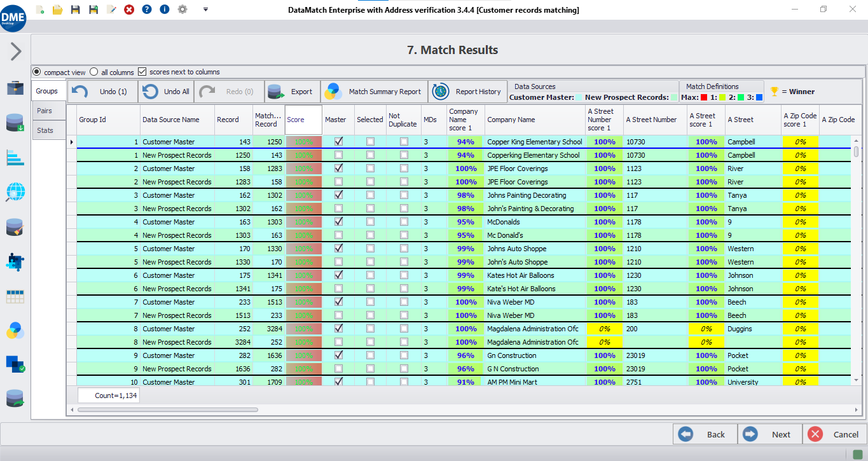Click company cell 'Gn Construction'
This screenshot has height=461, width=868.
point(534,355)
